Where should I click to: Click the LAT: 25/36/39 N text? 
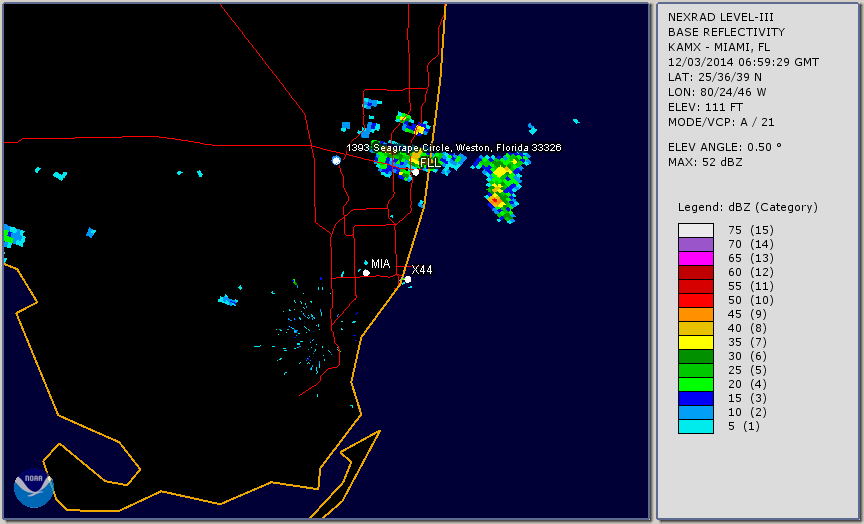click(x=715, y=77)
